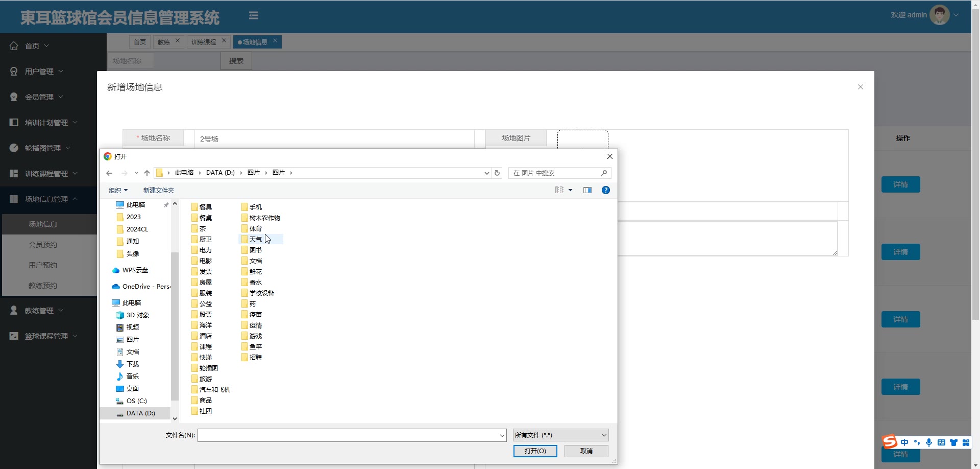
Task: Expand the 组织 menu
Action: pos(118,191)
